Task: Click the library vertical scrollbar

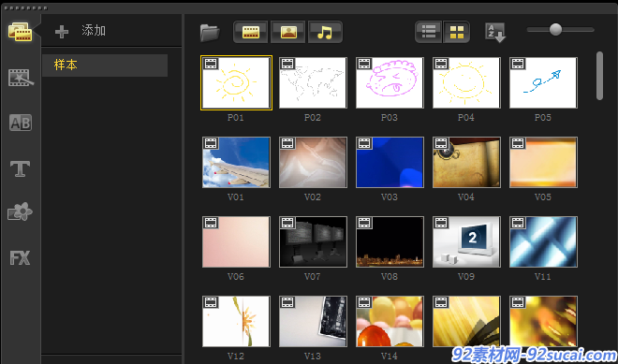Action: [599, 76]
